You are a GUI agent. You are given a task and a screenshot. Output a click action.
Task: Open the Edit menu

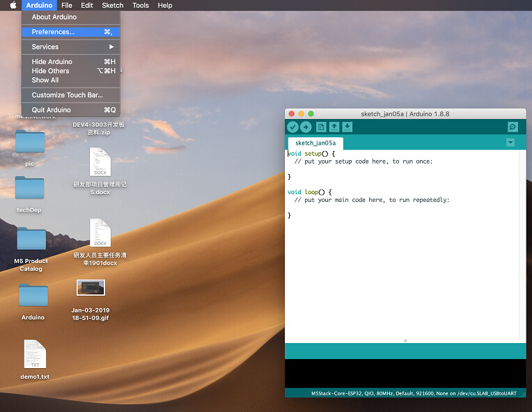tap(86, 5)
